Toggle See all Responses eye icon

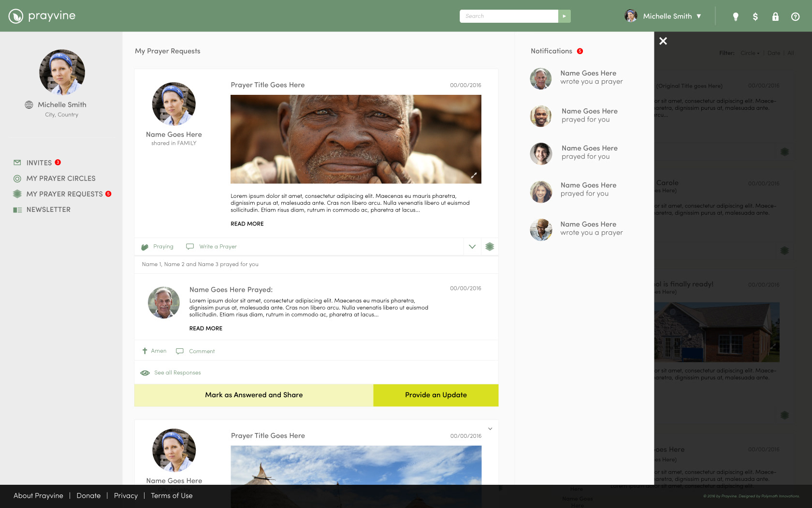[145, 373]
